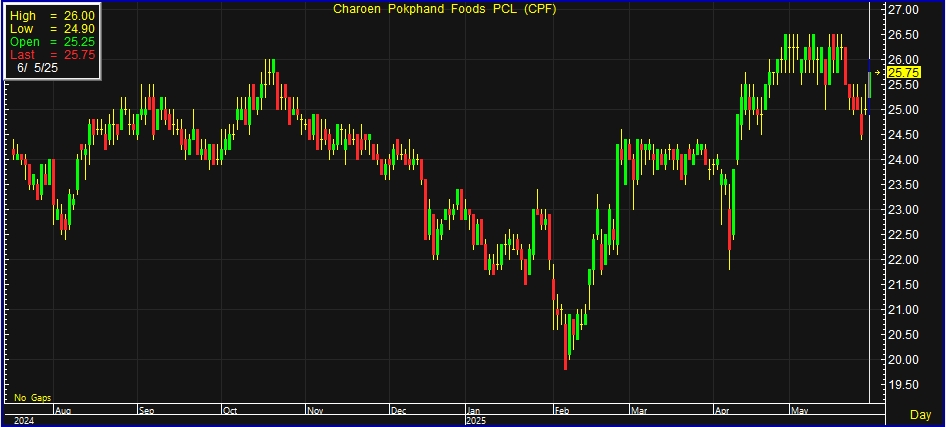
Task: Click the chart title Charoen Pokphand Foods PCL (CPF)
Action: (445, 8)
